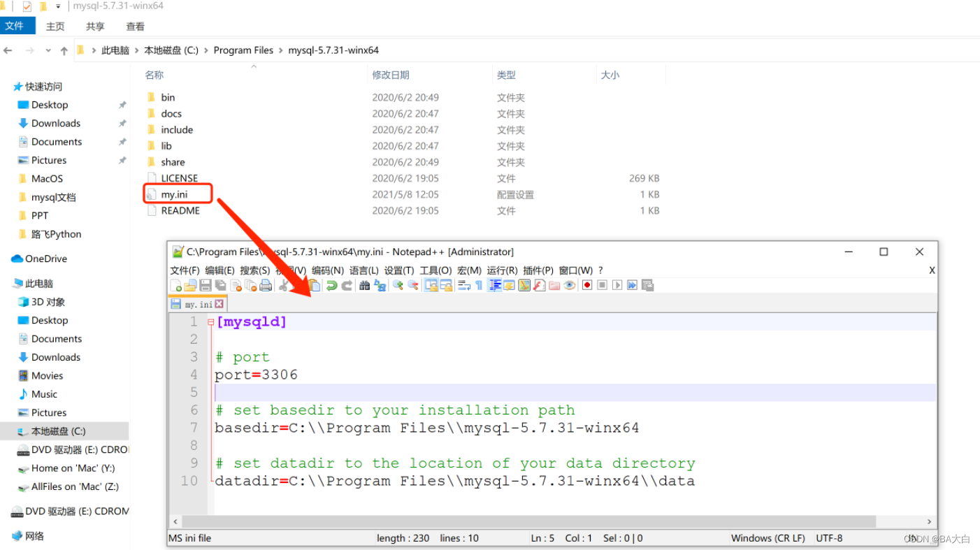Screen dimensions: 980x550
Task: Open Downloads under 快速访问 in sidebar
Action: pos(56,123)
